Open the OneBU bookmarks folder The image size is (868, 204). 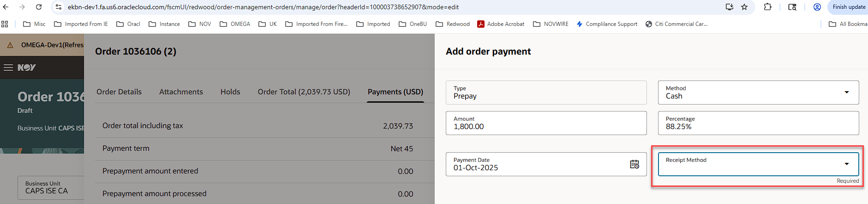point(413,24)
